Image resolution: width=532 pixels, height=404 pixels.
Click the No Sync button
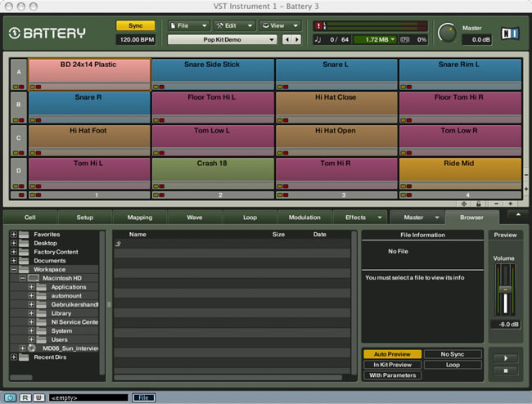[453, 354]
